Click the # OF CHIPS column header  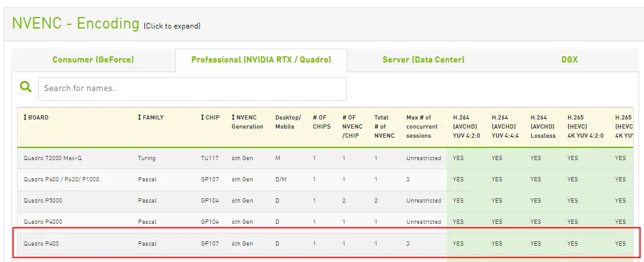(x=321, y=122)
